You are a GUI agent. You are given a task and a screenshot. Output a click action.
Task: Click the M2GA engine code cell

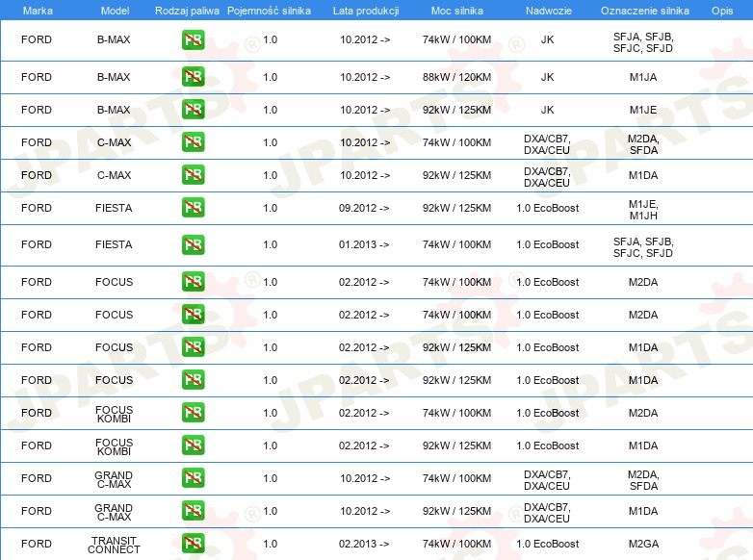point(643,544)
